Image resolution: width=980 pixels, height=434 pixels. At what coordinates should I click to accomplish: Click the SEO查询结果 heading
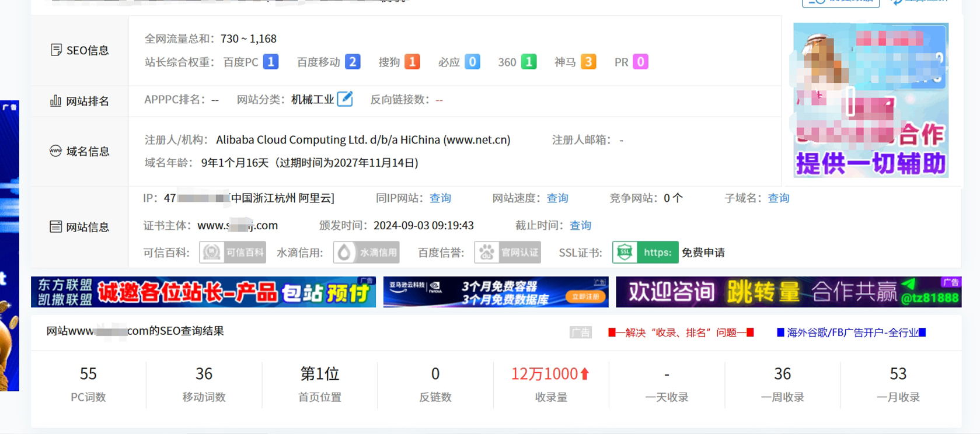pyautogui.click(x=135, y=331)
